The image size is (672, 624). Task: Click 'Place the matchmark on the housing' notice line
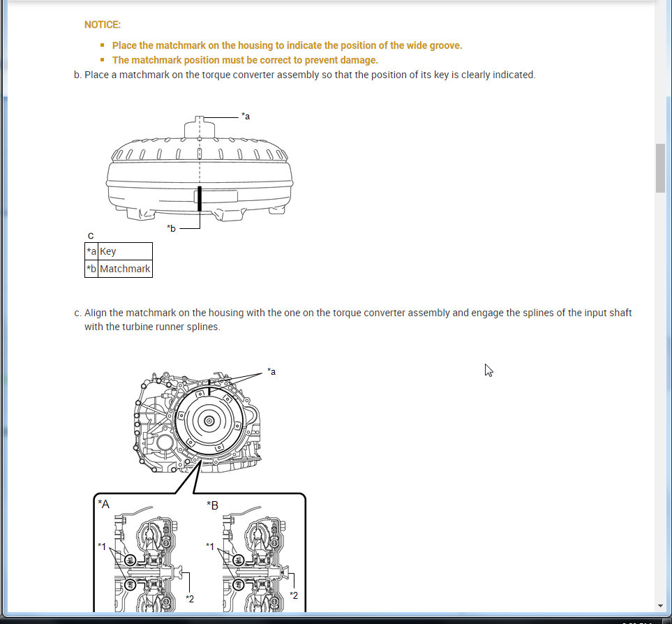pos(287,45)
